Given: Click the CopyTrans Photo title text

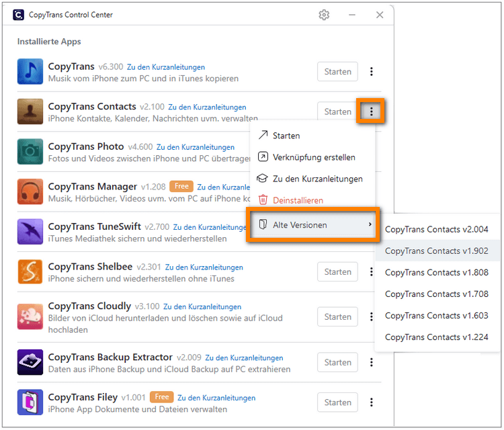Looking at the screenshot, I should [86, 146].
